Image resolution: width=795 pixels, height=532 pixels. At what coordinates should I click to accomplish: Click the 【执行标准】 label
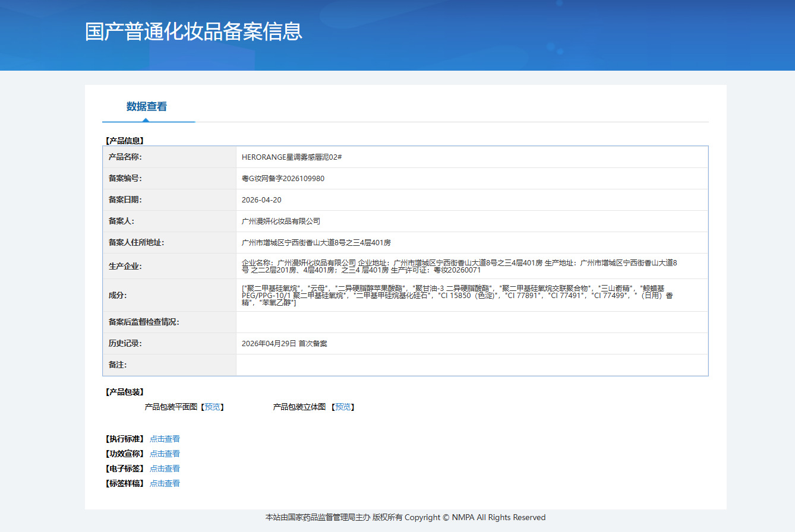click(125, 439)
